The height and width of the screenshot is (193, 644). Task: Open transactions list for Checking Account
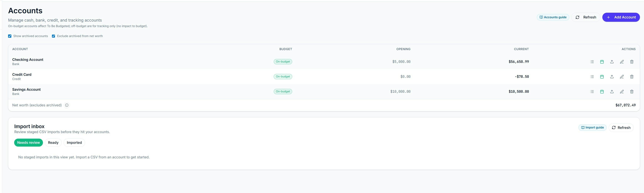tap(592, 62)
